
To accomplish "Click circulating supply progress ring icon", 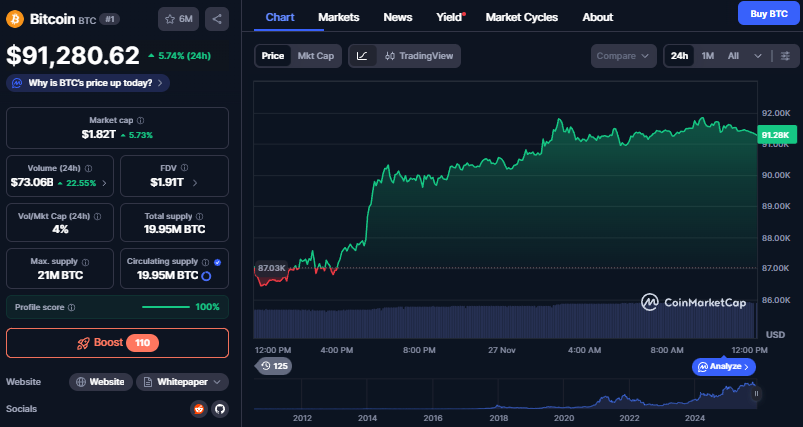I will point(206,276).
